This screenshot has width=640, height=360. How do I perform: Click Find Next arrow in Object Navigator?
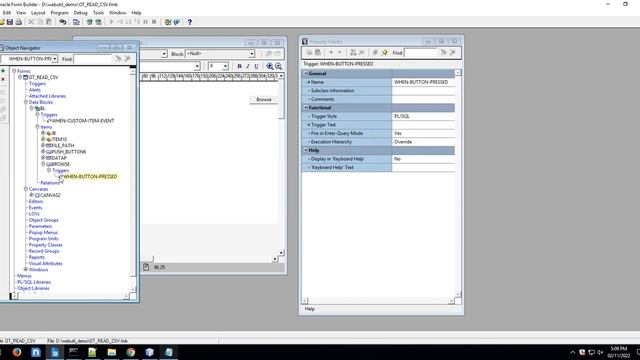tap(118, 59)
